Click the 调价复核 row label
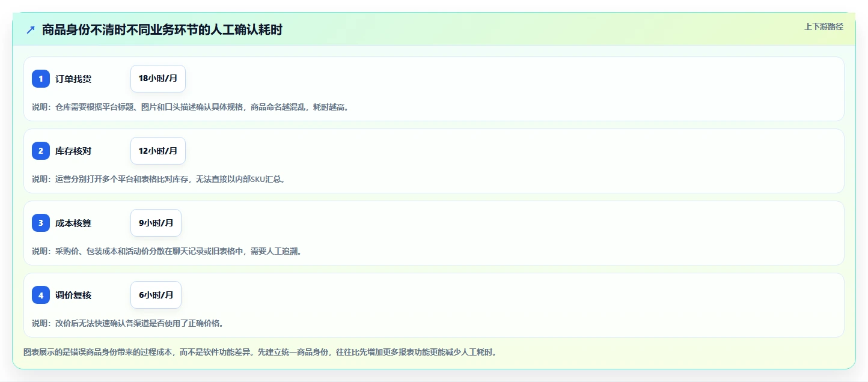 click(73, 295)
